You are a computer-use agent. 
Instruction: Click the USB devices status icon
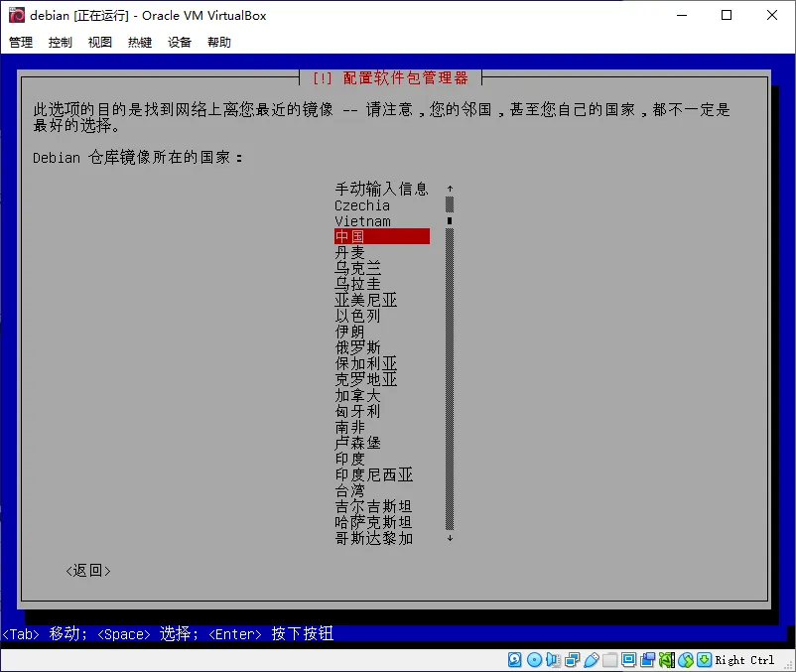591,660
